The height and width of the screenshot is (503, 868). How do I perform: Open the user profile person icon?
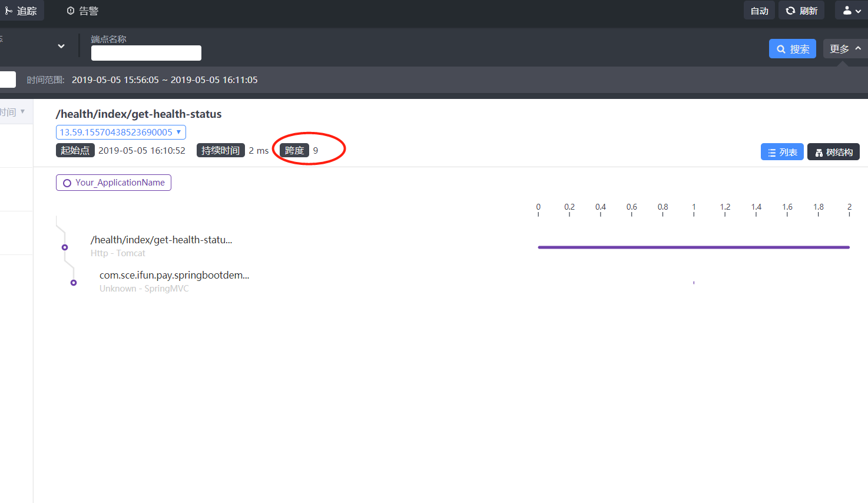click(846, 10)
